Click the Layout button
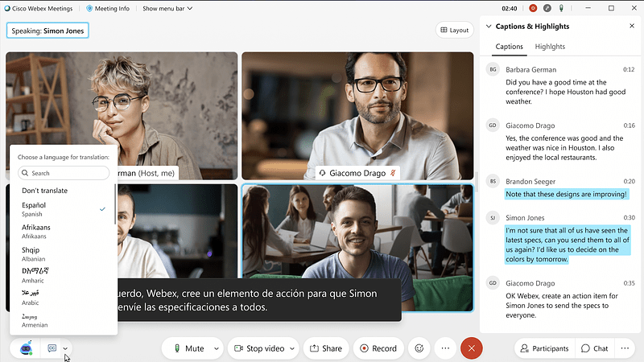Viewport: 644px width, 362px height. (x=454, y=31)
